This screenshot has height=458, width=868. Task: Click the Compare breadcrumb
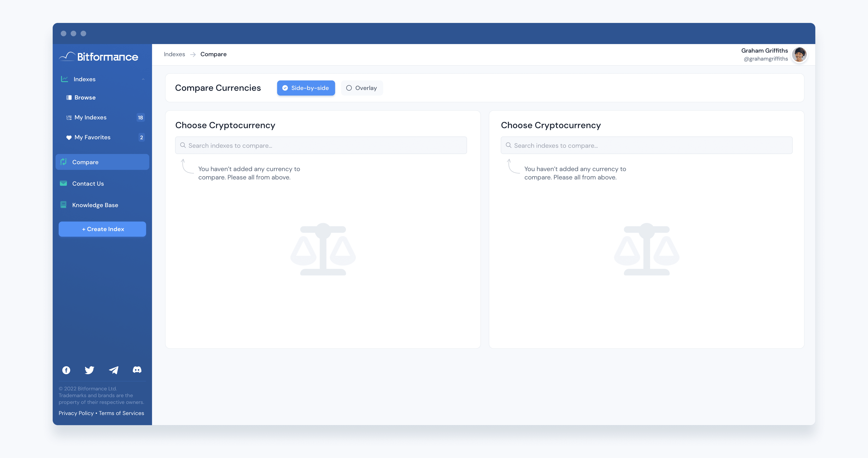point(213,54)
